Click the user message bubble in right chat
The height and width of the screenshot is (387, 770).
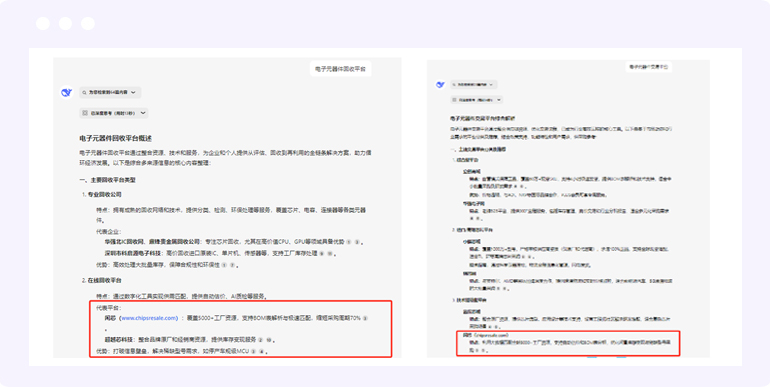click(x=649, y=67)
